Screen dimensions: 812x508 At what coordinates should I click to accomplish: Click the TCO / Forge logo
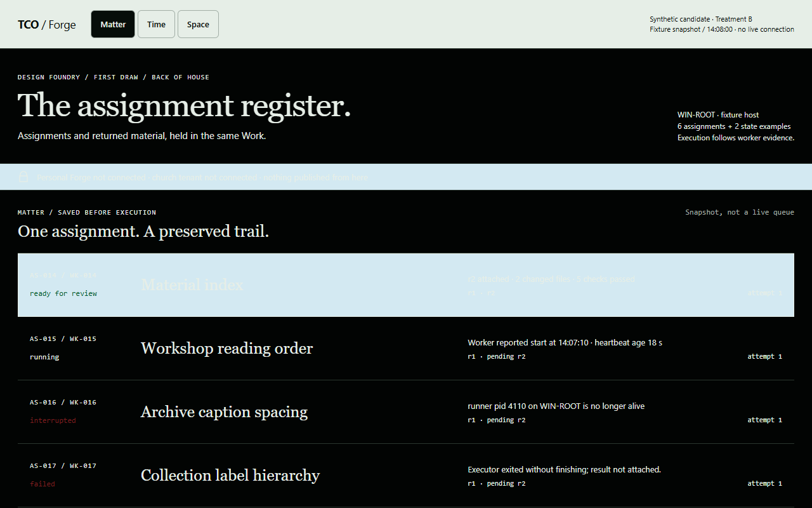tap(47, 25)
